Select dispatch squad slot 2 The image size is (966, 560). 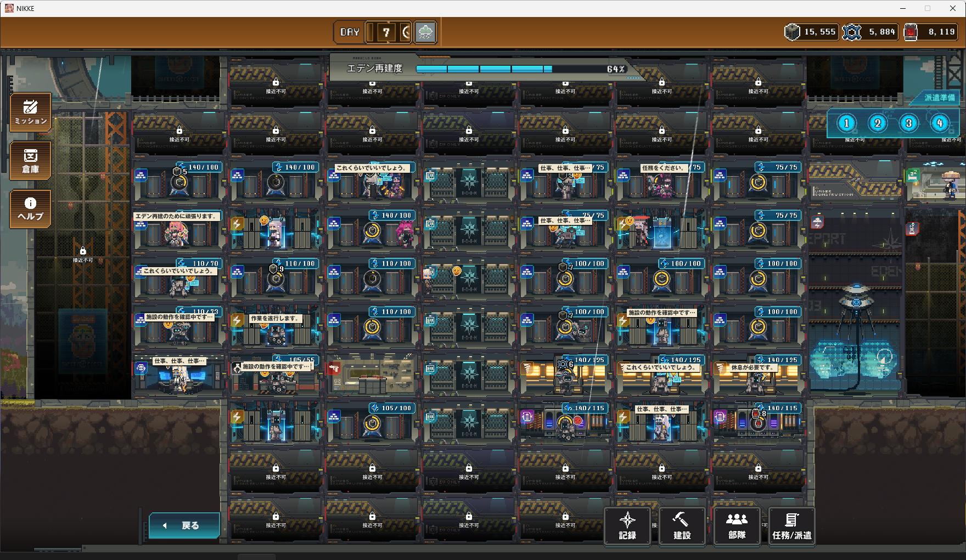point(878,123)
